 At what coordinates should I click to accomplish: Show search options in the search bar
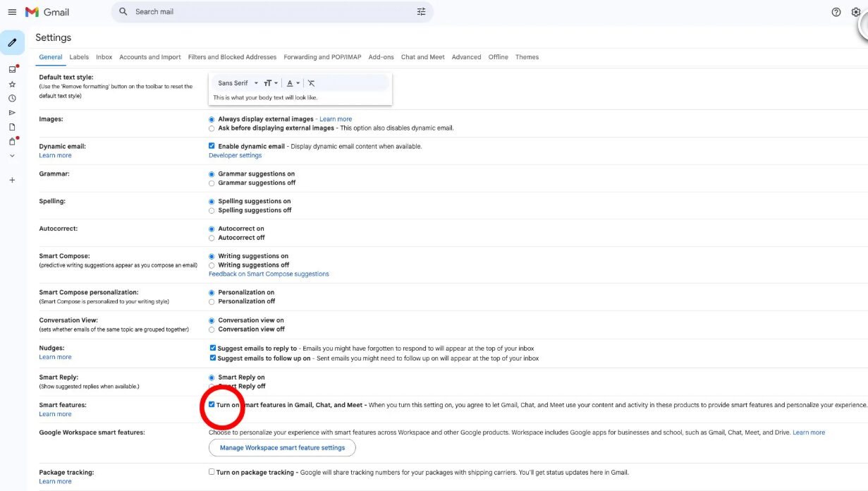421,12
